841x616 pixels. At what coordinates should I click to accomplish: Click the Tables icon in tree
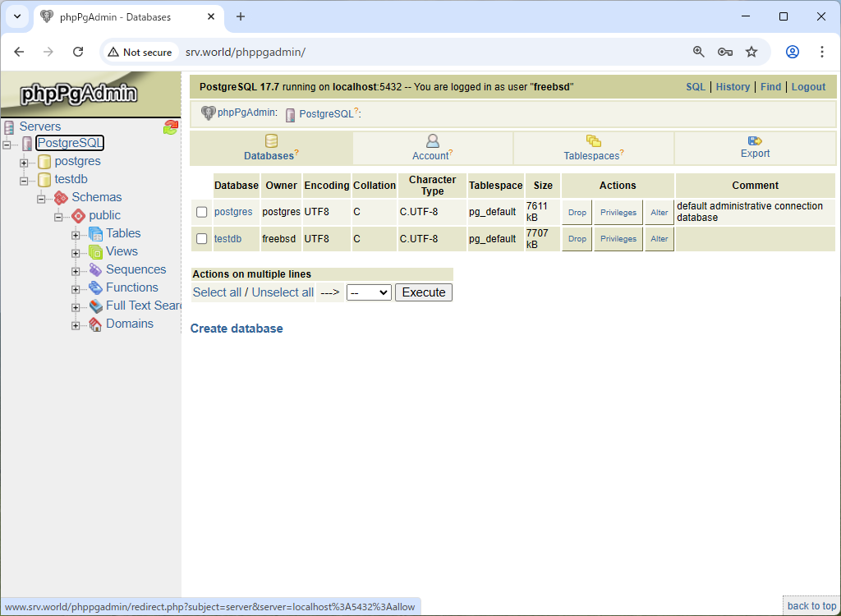point(95,234)
